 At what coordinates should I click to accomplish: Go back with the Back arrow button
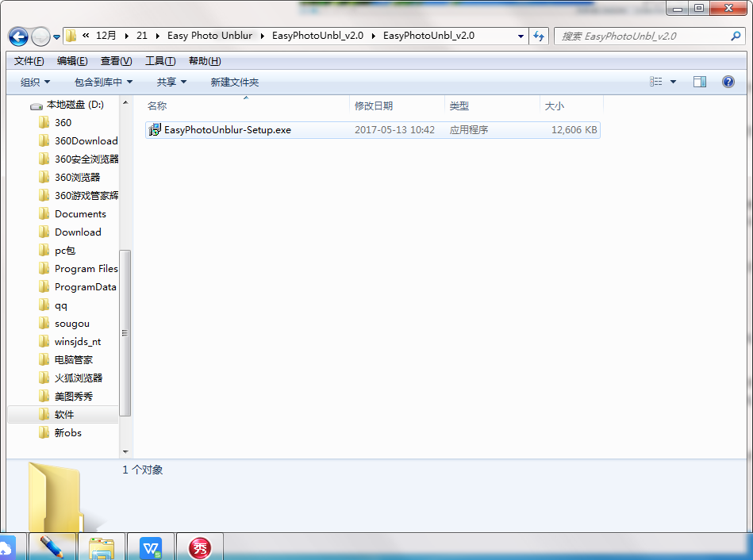19,36
